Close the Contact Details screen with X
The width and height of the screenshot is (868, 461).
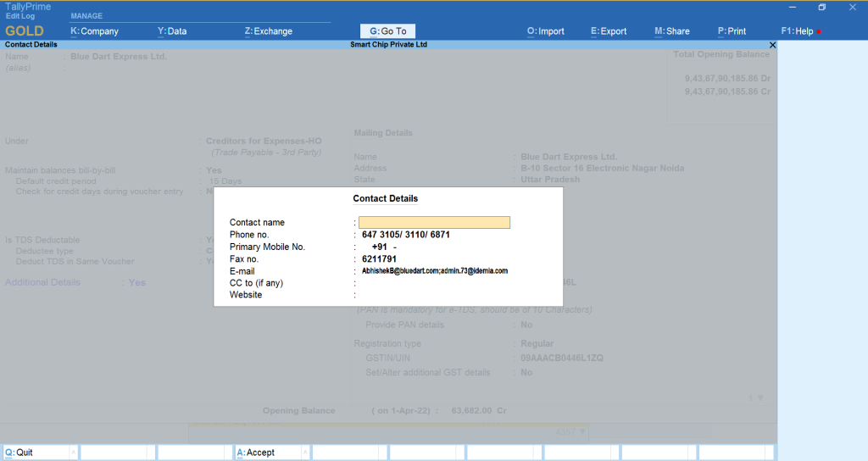(x=771, y=44)
